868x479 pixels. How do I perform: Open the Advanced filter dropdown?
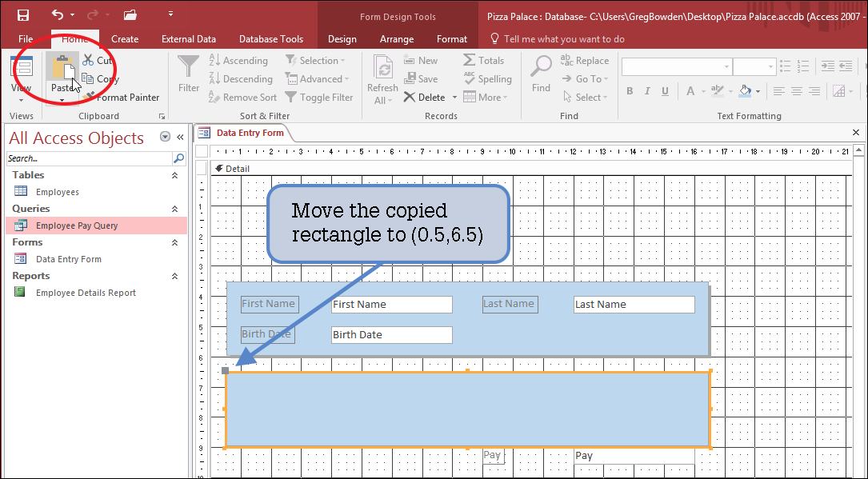(x=317, y=79)
